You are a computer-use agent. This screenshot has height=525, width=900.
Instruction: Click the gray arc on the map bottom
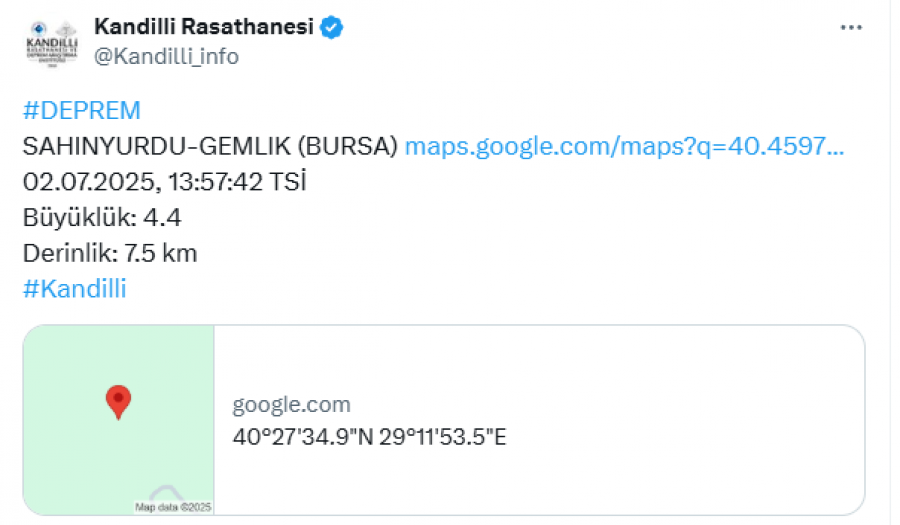(x=166, y=492)
